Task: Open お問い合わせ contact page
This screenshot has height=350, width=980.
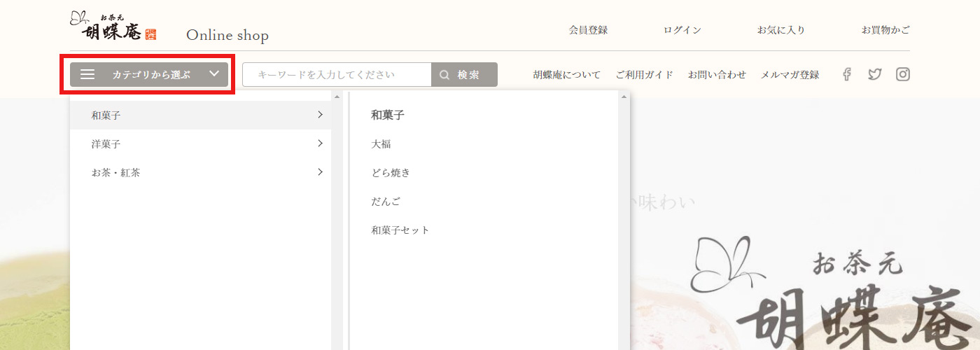Action: click(717, 75)
